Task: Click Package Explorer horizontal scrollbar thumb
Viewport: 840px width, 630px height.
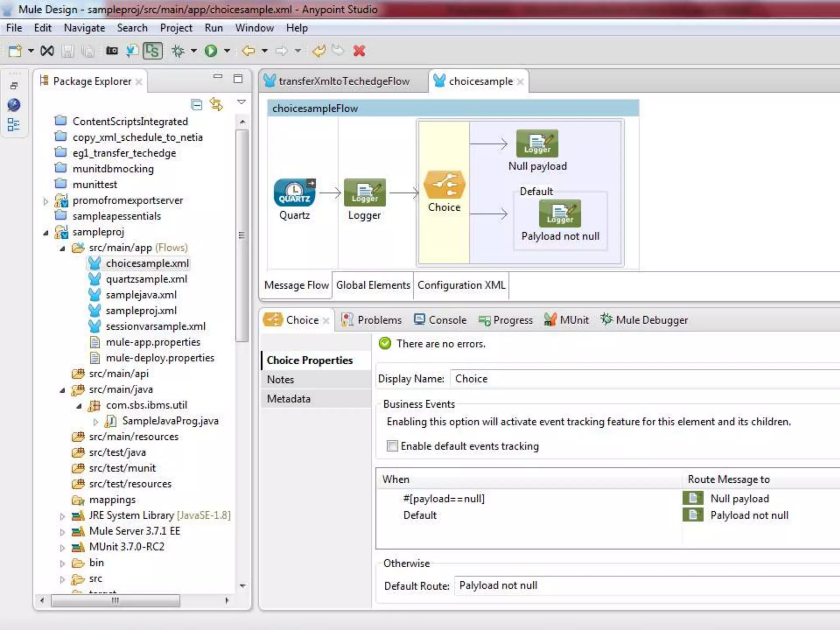Action: coord(115,600)
